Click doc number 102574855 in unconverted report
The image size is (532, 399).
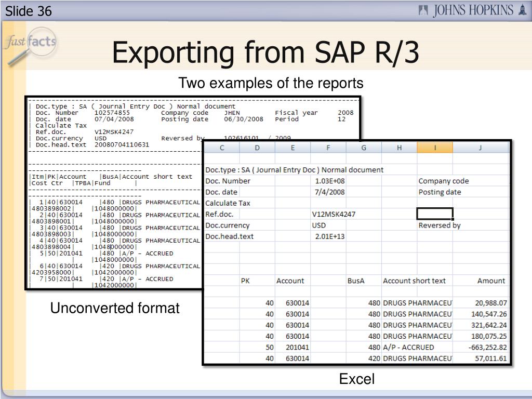112,113
